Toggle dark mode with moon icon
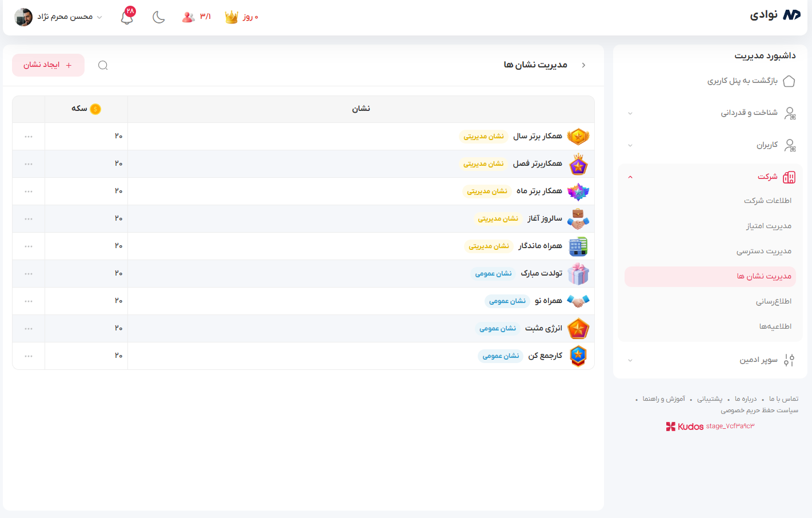Screen dimensions: 812x518 pos(159,17)
